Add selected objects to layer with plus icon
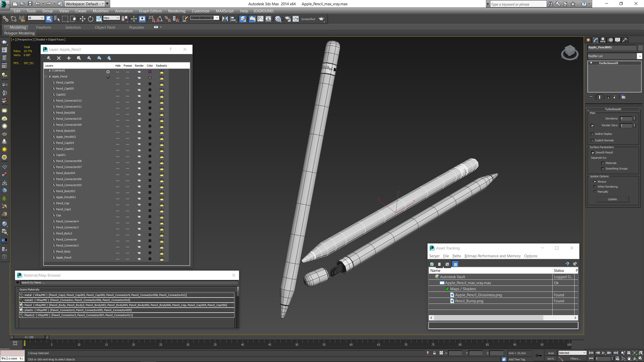This screenshot has width=644, height=362. (x=69, y=58)
